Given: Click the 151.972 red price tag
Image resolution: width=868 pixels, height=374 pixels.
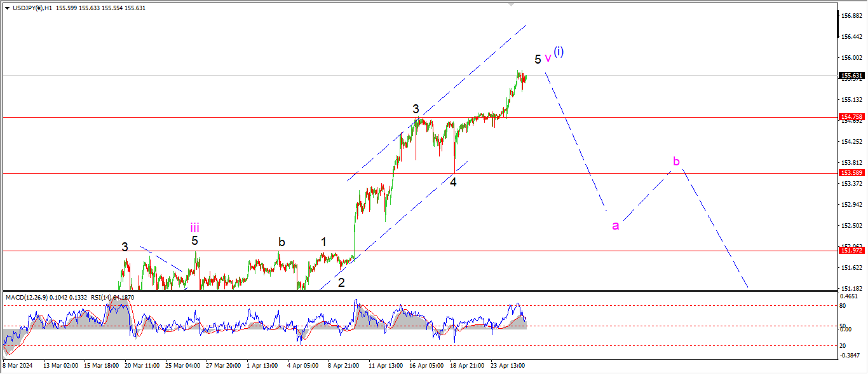Looking at the screenshot, I should click(x=851, y=251).
